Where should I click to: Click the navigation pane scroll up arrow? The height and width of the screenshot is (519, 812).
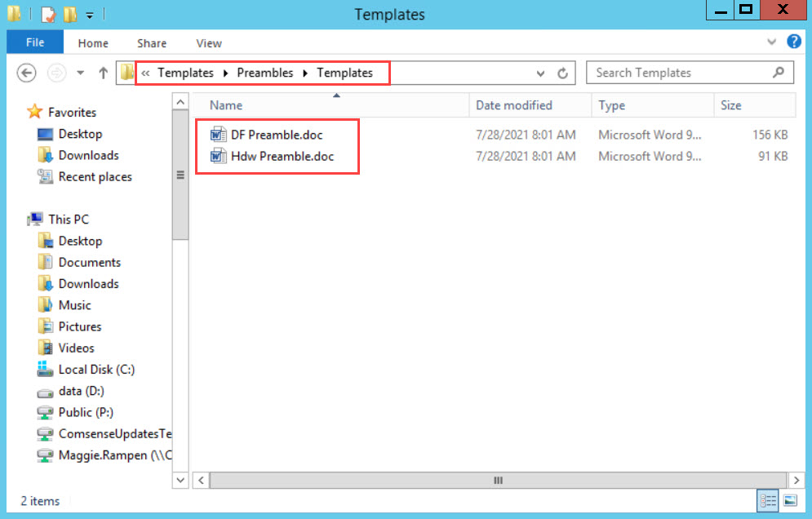pos(180,101)
